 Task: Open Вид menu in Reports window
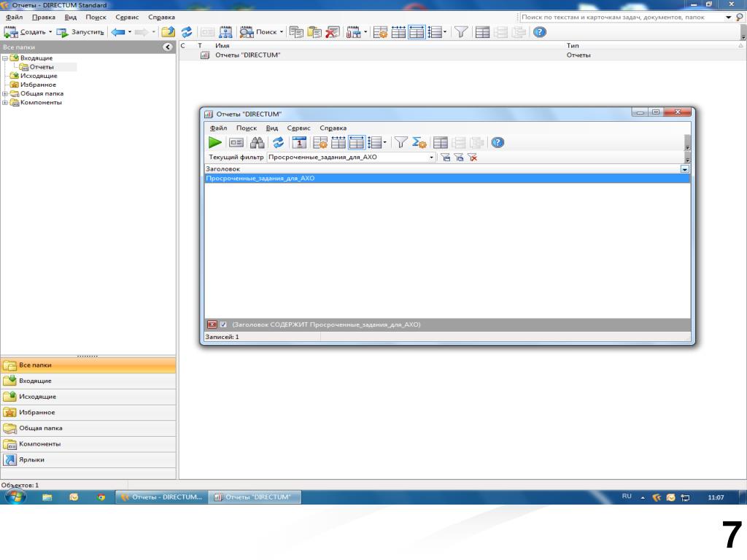(x=271, y=128)
